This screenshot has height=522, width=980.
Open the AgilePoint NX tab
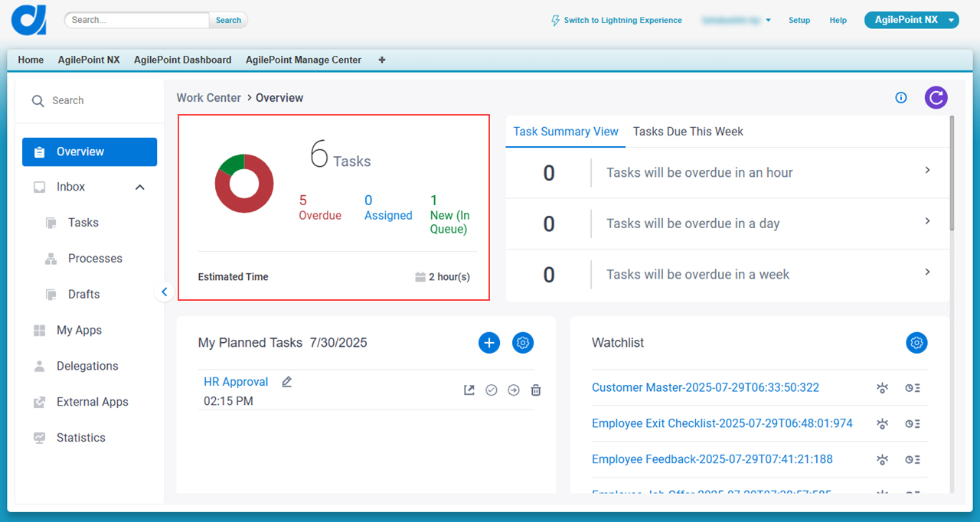(x=89, y=60)
